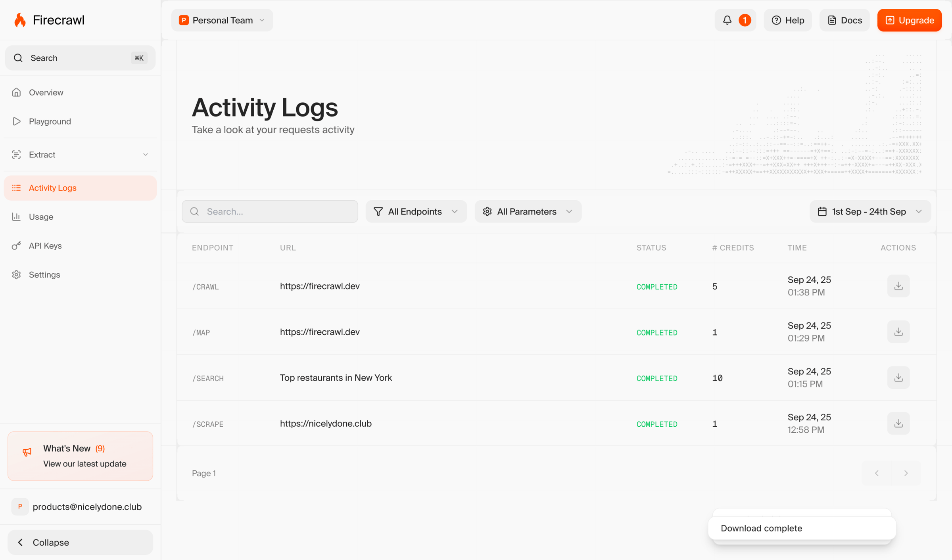Click the calendar icon in date filter

click(822, 211)
